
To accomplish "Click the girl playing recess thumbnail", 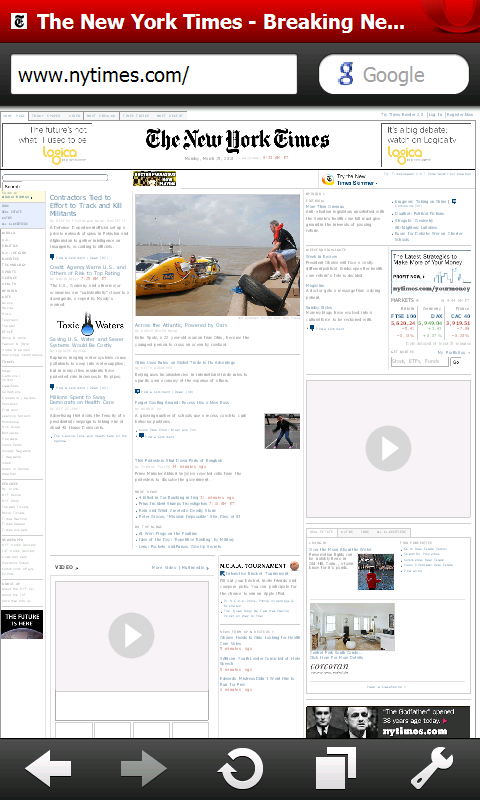I will [x=282, y=431].
